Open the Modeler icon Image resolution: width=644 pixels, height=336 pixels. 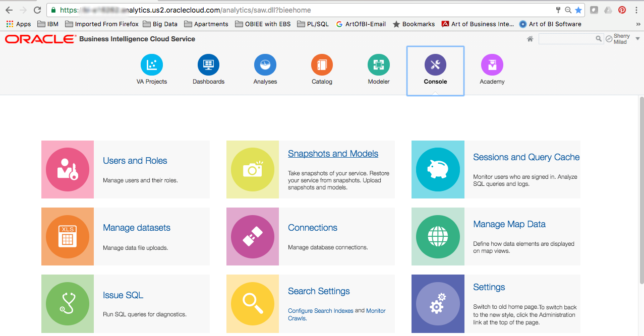[x=379, y=65]
